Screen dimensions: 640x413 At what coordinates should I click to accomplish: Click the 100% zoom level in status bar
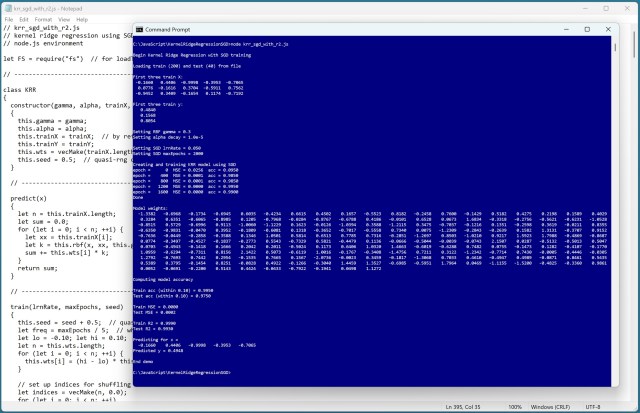pos(510,407)
